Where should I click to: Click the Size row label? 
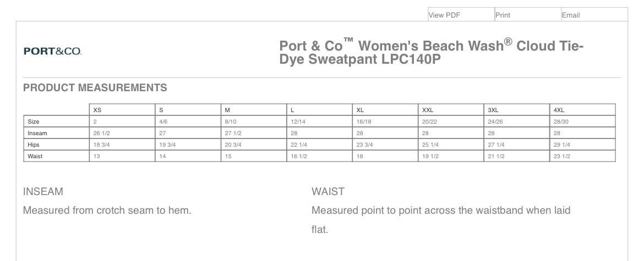(34, 121)
